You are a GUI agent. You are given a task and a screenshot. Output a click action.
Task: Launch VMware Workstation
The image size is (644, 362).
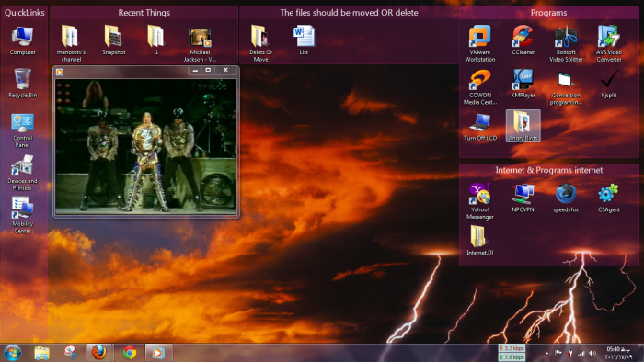click(x=480, y=43)
